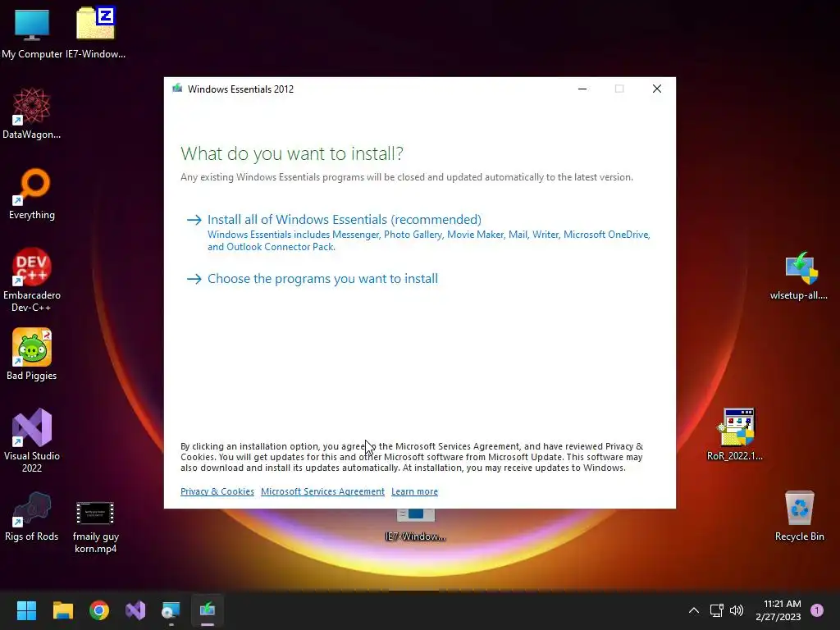Select the Everything search shortcut

pyautogui.click(x=32, y=194)
